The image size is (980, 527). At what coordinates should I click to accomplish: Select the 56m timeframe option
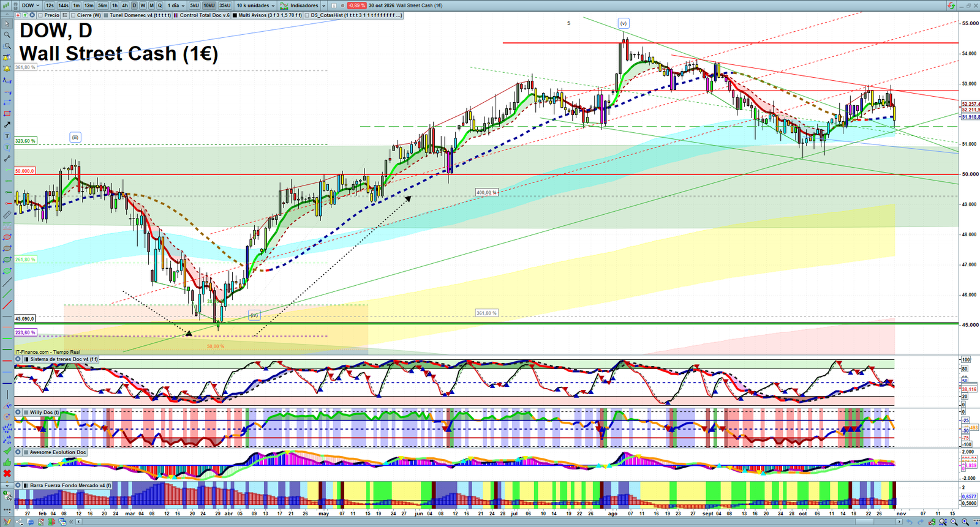pyautogui.click(x=102, y=6)
